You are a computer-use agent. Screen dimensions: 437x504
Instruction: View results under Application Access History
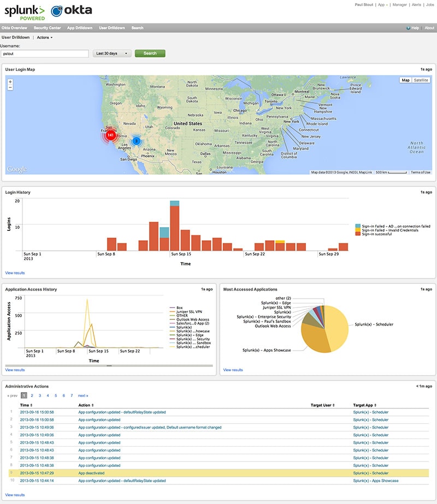pyautogui.click(x=15, y=370)
